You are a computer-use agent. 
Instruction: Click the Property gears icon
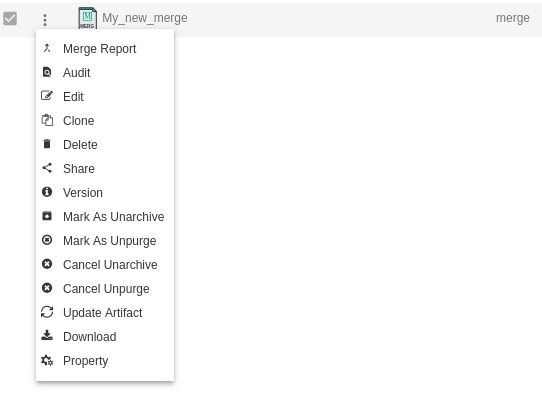coord(47,360)
